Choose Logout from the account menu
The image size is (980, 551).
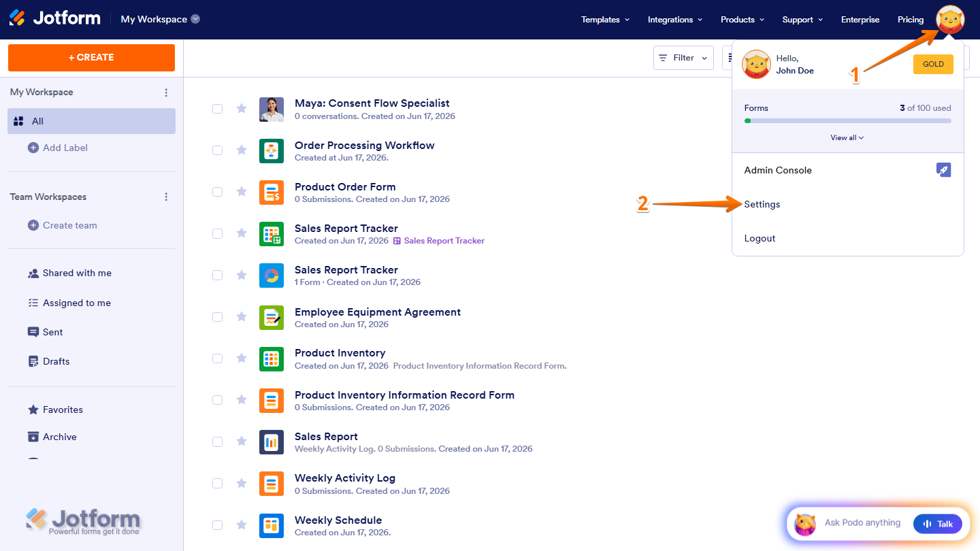point(759,238)
